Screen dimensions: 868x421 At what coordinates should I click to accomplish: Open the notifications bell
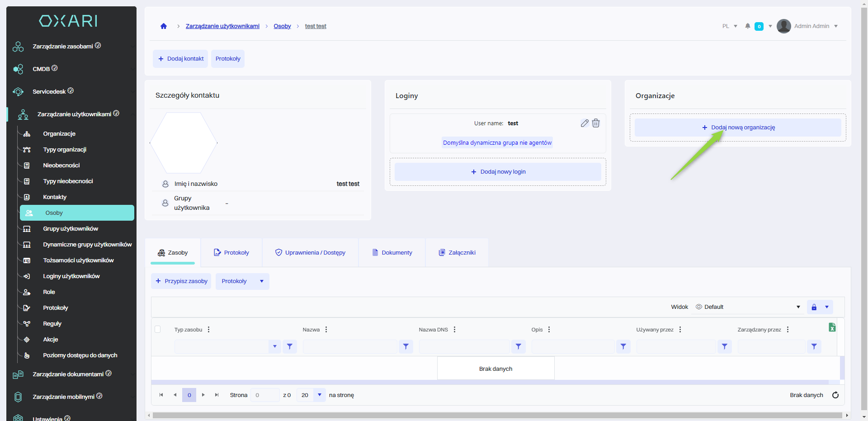tap(748, 26)
